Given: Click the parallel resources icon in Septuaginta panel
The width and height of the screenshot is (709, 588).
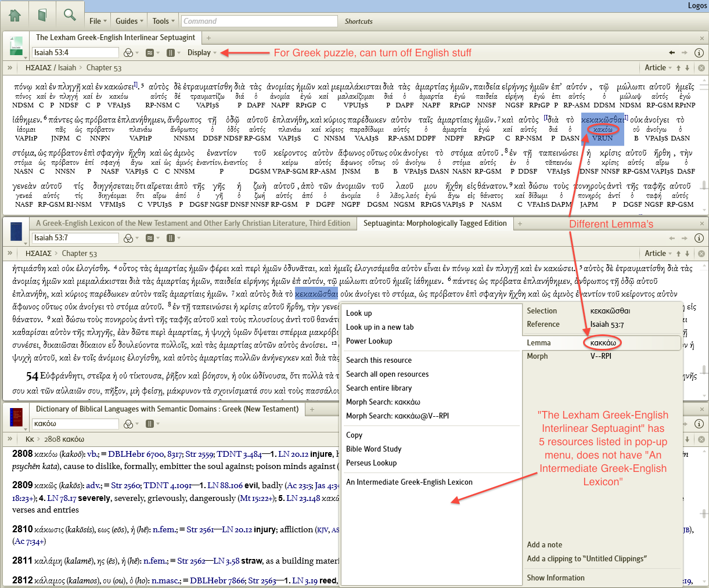Looking at the screenshot, I should point(150,238).
